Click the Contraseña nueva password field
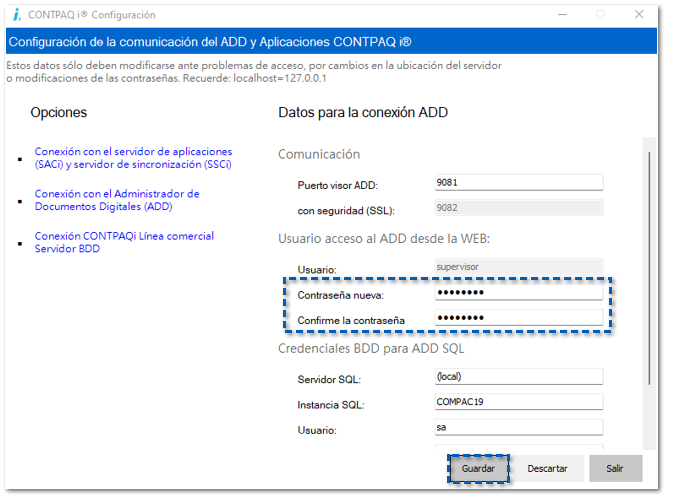Image resolution: width=674 pixels, height=498 pixels. tap(519, 293)
